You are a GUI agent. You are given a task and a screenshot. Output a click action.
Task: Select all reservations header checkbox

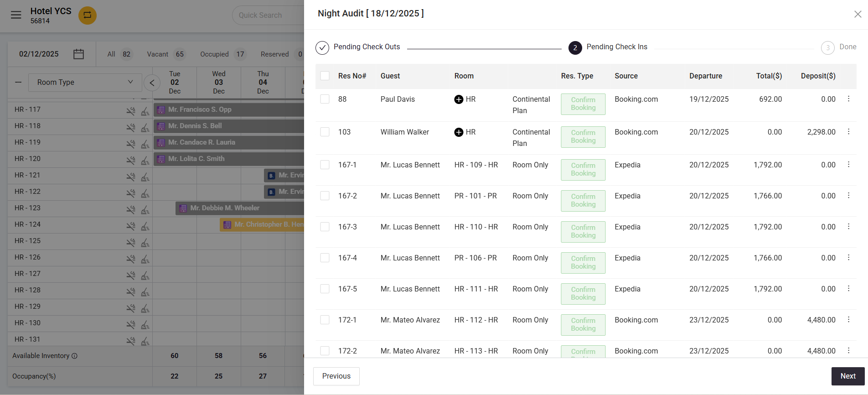pyautogui.click(x=325, y=76)
